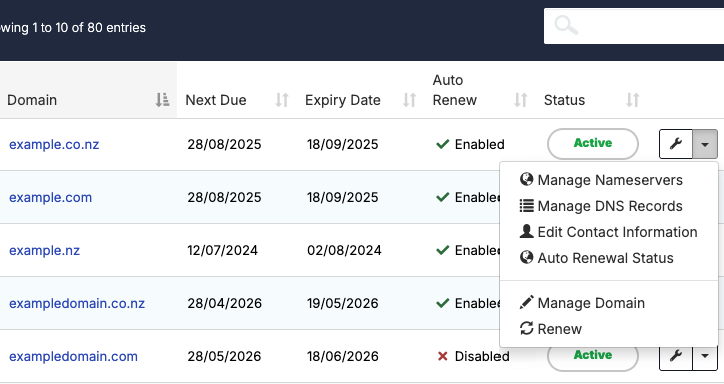
Task: Select Manage Nameservers from the menu
Action: click(x=601, y=180)
